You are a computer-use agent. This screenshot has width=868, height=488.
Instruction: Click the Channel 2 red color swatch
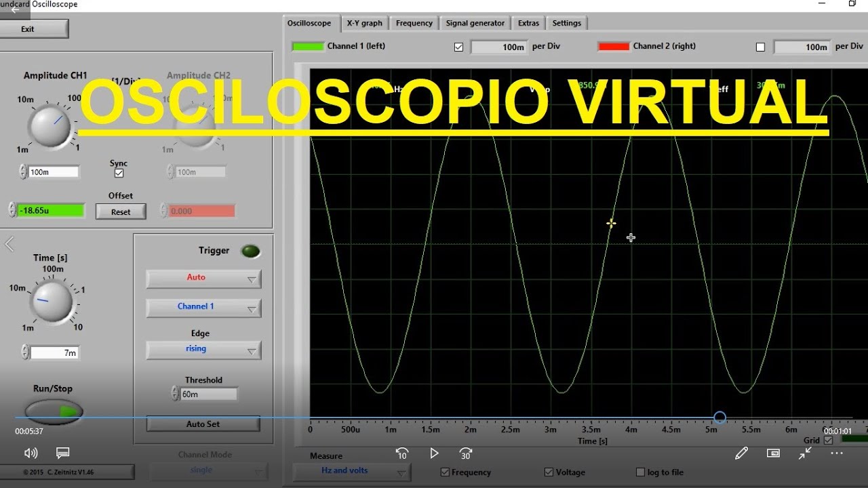(x=614, y=47)
